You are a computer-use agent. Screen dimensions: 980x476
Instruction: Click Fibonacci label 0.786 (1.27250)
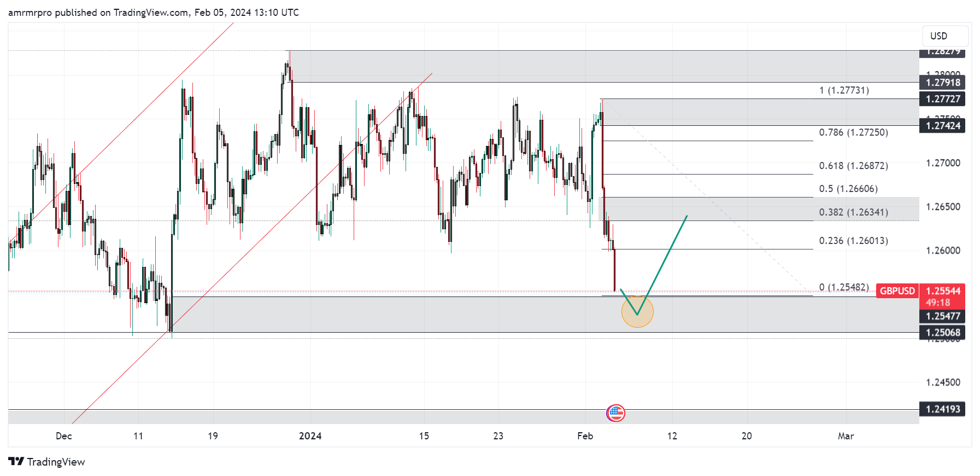pos(853,132)
